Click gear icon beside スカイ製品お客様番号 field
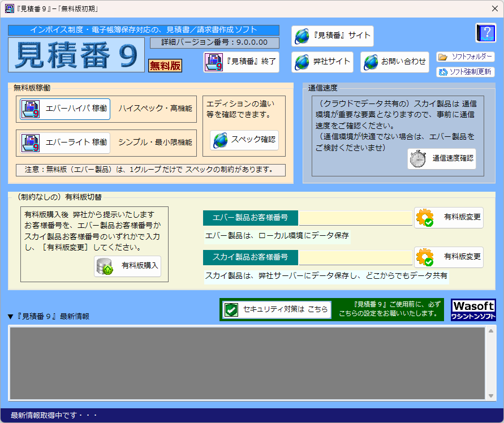 pyautogui.click(x=425, y=257)
